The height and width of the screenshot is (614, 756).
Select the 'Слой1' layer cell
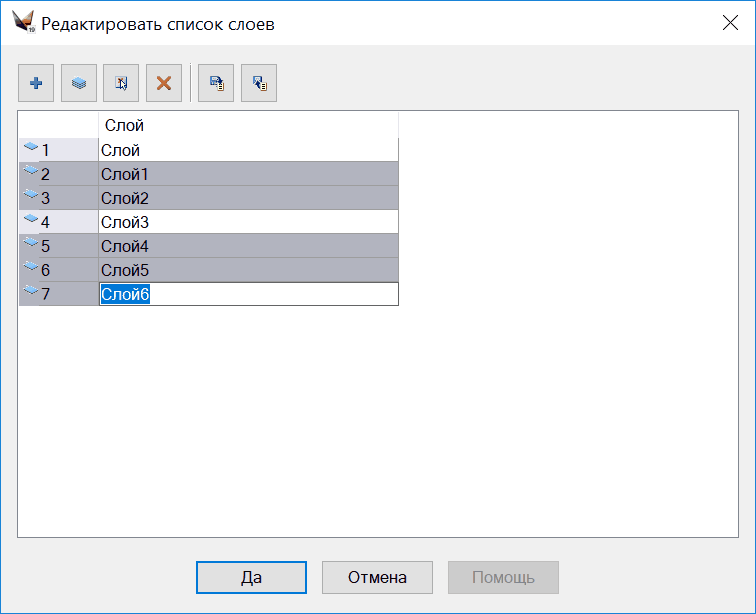(248, 174)
